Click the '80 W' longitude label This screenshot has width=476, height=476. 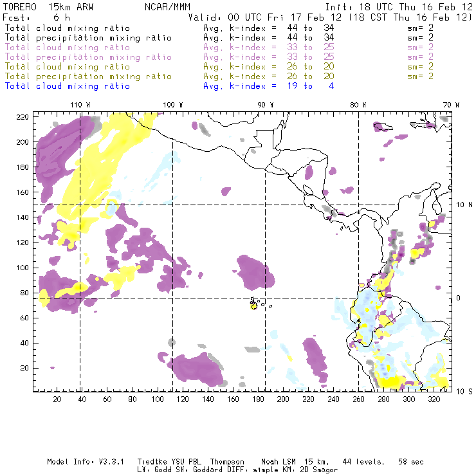pyautogui.click(x=358, y=105)
